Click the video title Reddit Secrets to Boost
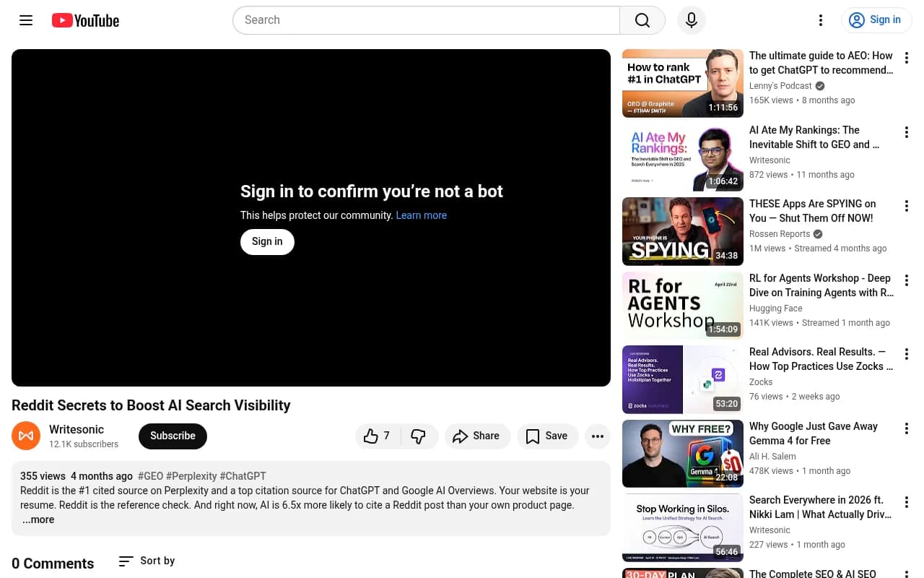This screenshot has width=924, height=578. click(151, 405)
